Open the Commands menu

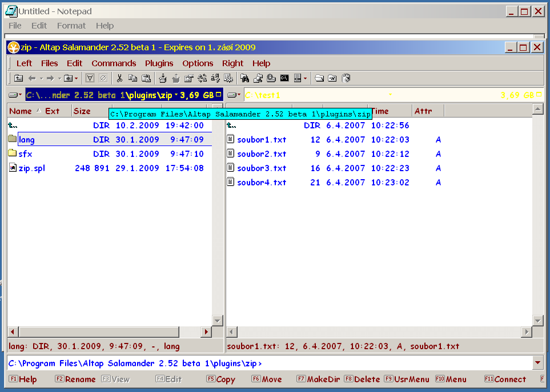click(x=114, y=63)
